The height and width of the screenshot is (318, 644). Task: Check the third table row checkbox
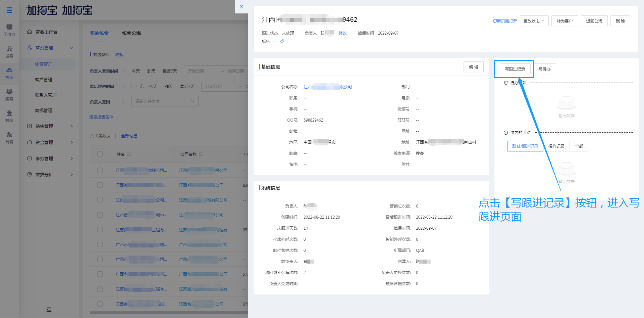[100, 200]
